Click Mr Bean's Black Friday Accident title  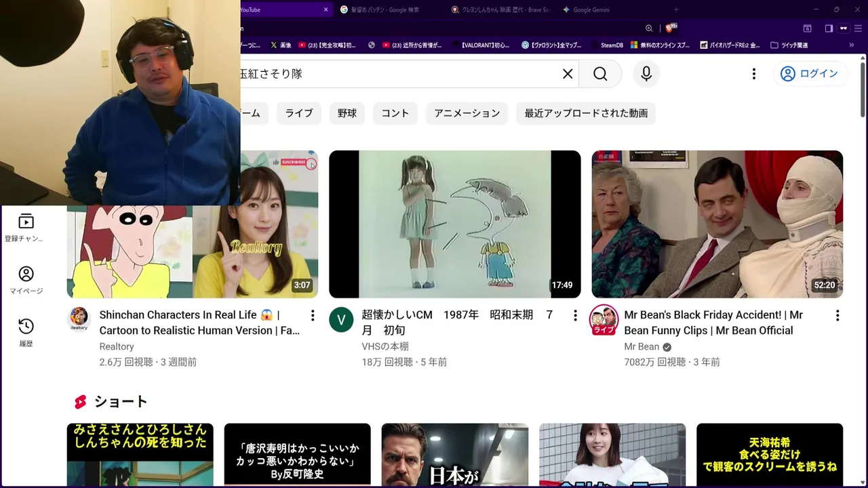(713, 323)
